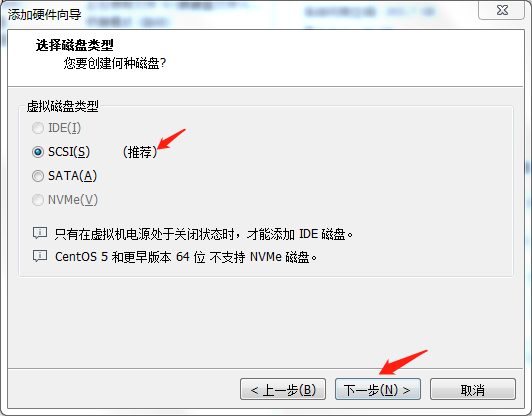
Task: Click the CentOS 5 NVMe unsupported note
Action: pyautogui.click(x=186, y=257)
